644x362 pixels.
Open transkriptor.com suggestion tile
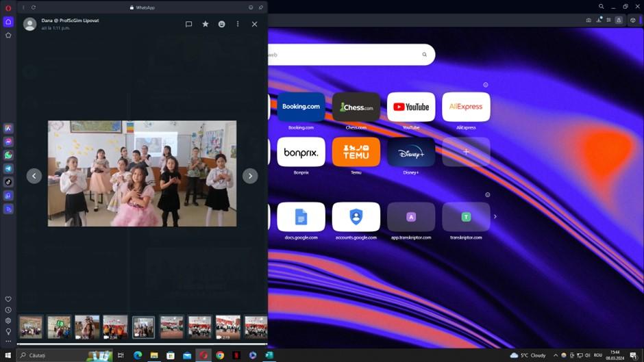point(466,217)
